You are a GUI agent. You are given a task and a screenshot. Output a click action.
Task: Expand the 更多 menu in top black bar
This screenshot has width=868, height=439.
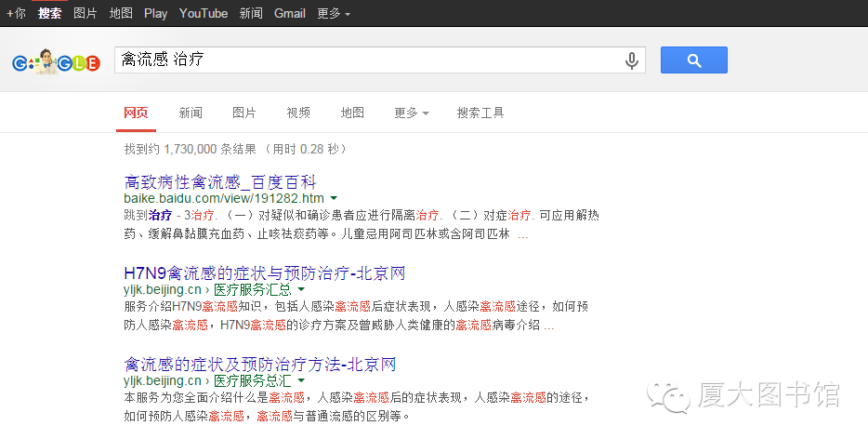pos(334,13)
